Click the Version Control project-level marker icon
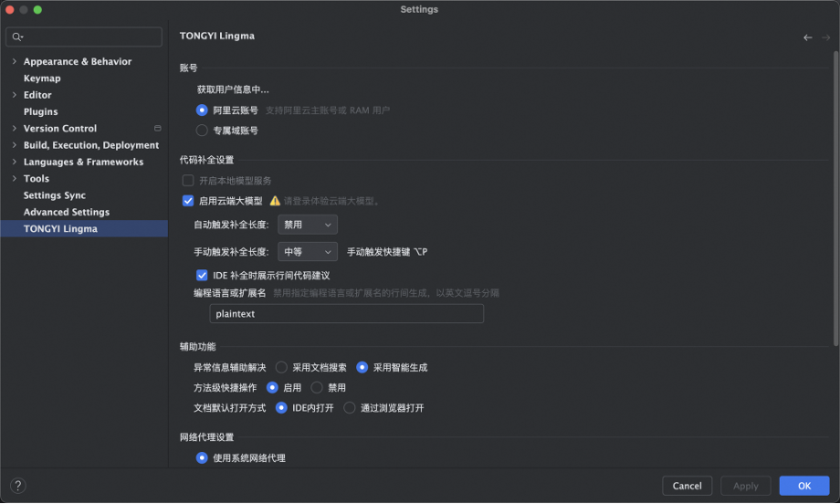This screenshot has height=504, width=840. [157, 129]
